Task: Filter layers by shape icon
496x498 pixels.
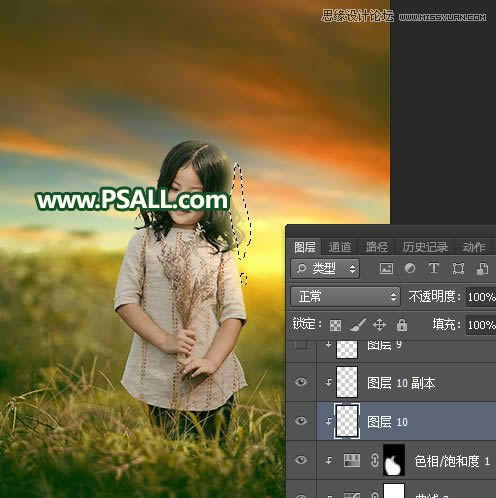Action: point(458,268)
